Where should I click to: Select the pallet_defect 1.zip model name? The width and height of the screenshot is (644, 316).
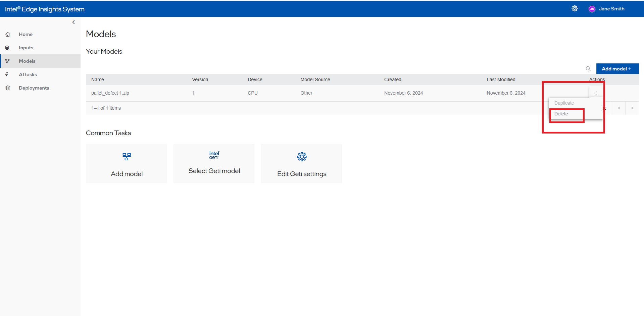(110, 93)
